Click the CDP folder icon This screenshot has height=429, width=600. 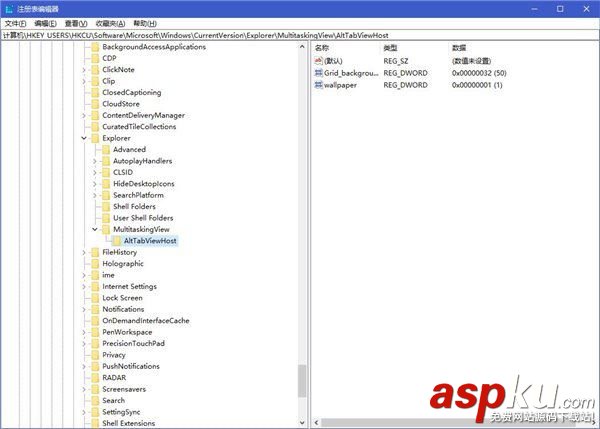click(x=95, y=58)
